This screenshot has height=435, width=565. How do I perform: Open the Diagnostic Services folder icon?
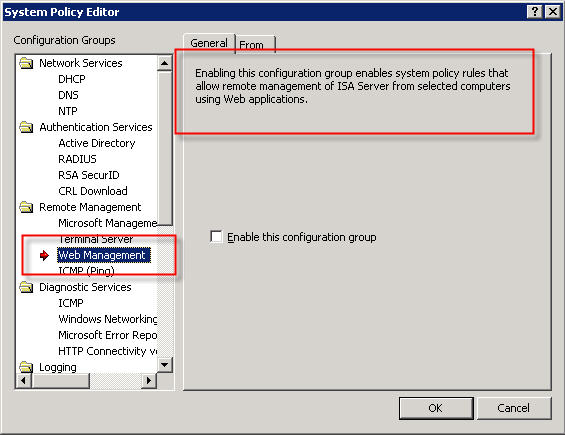pyautogui.click(x=26, y=287)
